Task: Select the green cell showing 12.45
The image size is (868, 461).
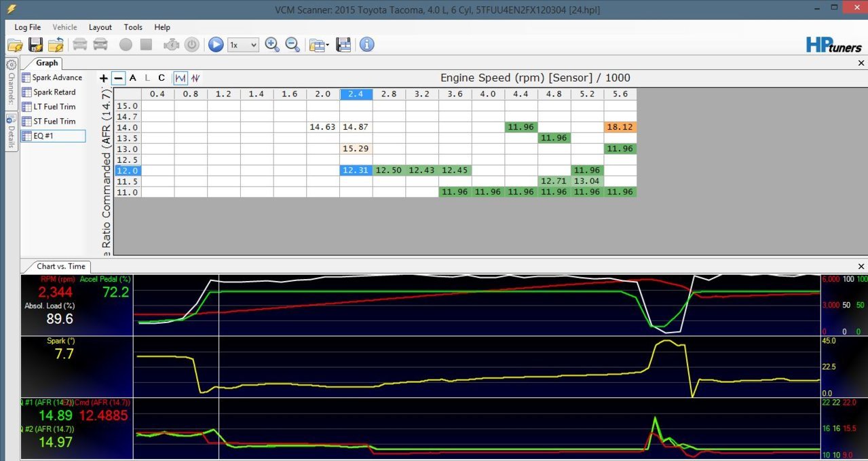Action: pos(455,170)
